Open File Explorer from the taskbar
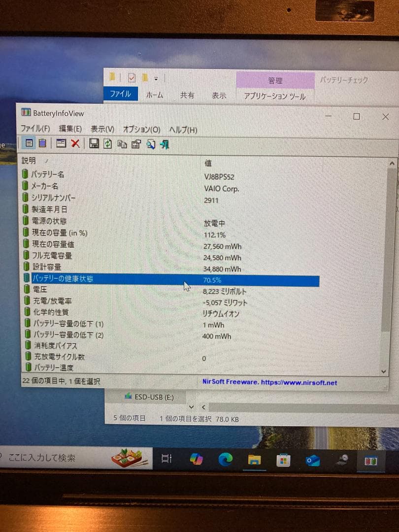The height and width of the screenshot is (532, 399). (x=254, y=460)
